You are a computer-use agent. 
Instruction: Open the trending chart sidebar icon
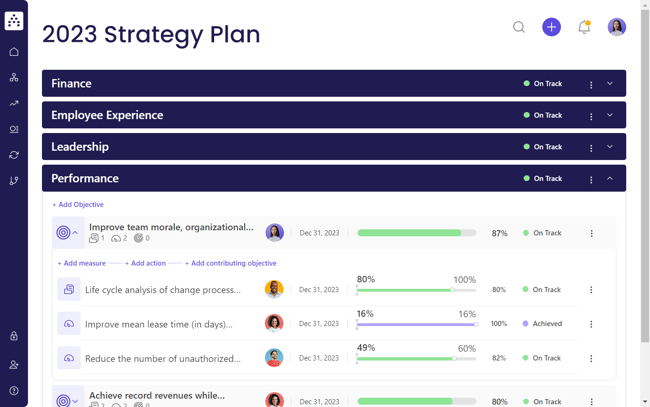click(14, 103)
